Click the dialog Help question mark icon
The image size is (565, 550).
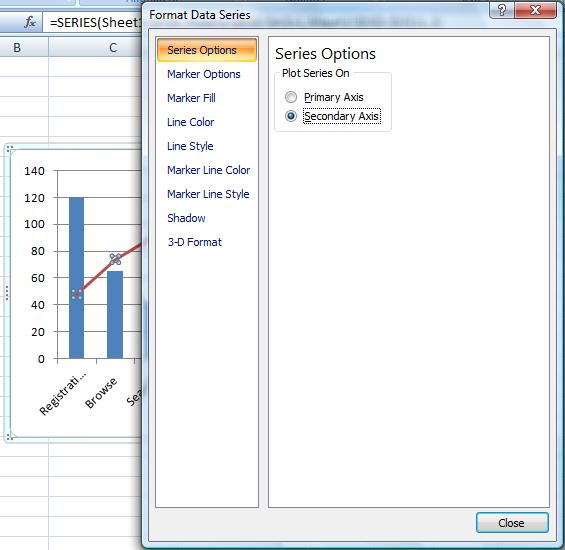tap(502, 10)
